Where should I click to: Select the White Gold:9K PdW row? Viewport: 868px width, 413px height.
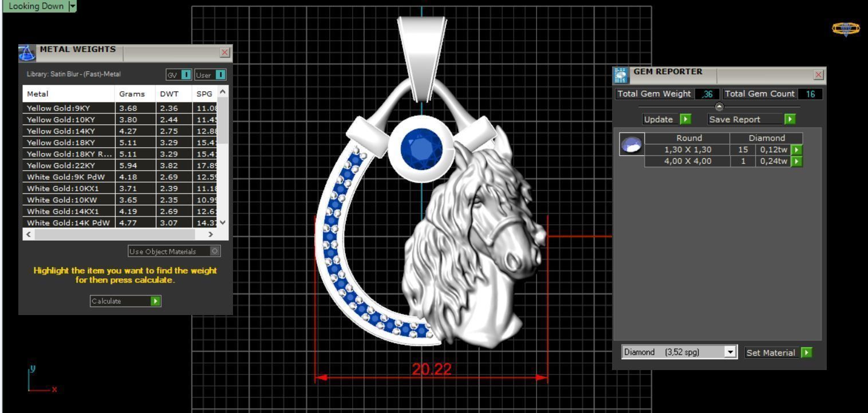tap(121, 177)
